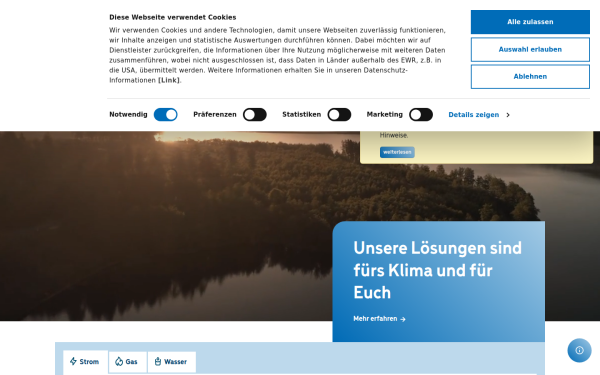Viewport: 600px width, 375px height.
Task: Choose Auswahl erlauben in the cookie banner
Action: tap(530, 49)
